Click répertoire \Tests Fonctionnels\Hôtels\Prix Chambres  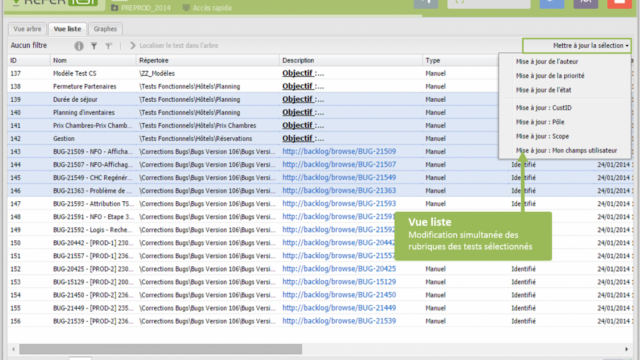click(x=198, y=126)
